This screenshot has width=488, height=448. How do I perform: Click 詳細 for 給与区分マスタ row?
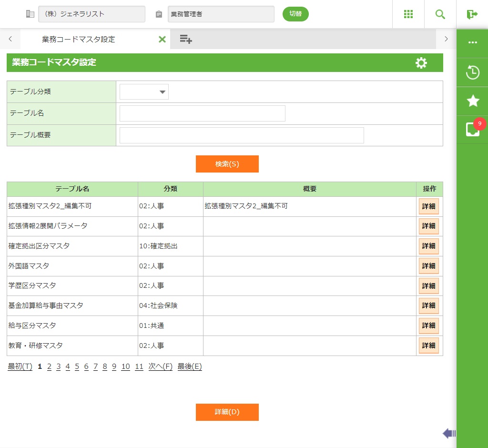(x=428, y=326)
